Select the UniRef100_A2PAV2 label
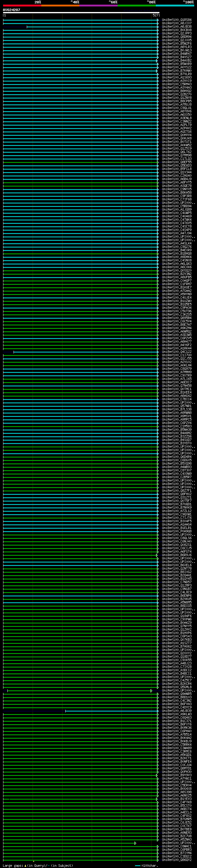 176,128
